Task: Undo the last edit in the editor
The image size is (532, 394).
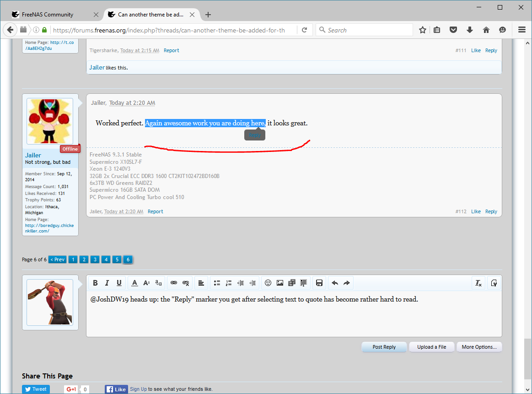Action: pos(335,283)
